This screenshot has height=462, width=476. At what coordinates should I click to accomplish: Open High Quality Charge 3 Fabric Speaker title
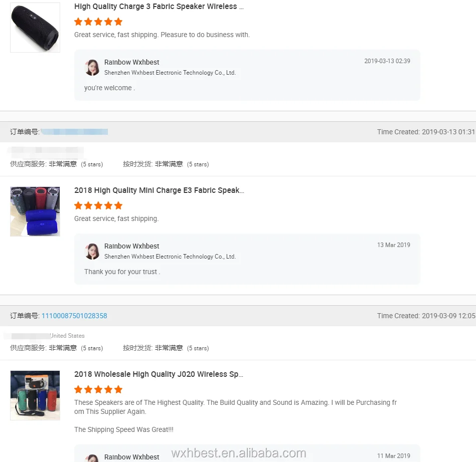coord(159,7)
